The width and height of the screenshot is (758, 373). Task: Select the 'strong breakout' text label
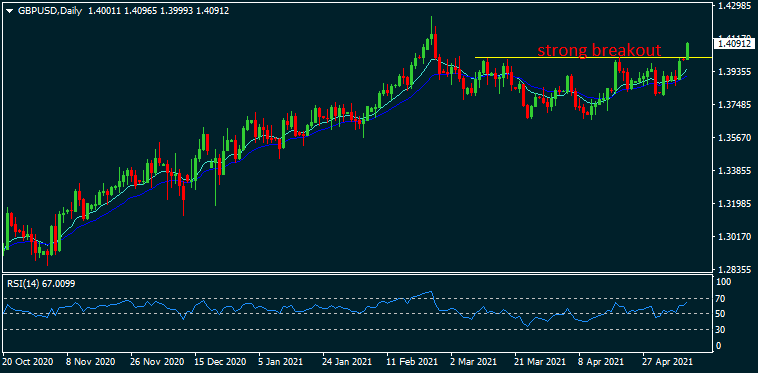[599, 50]
